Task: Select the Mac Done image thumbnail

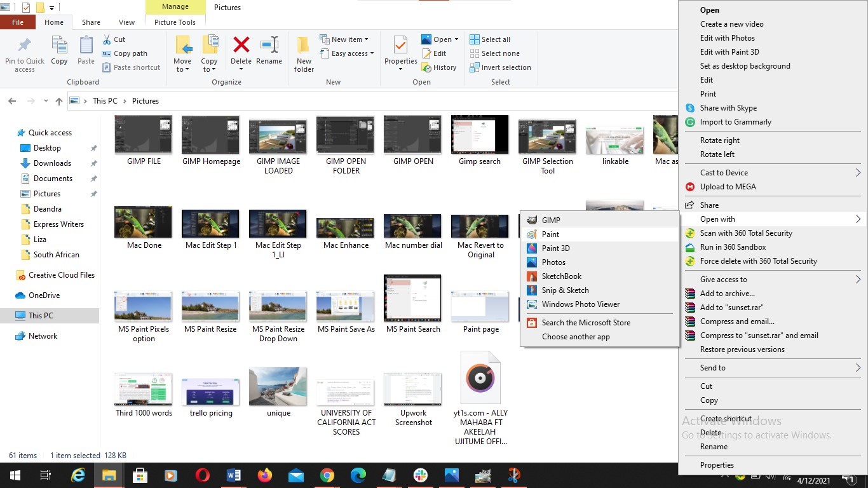Action: [x=144, y=222]
